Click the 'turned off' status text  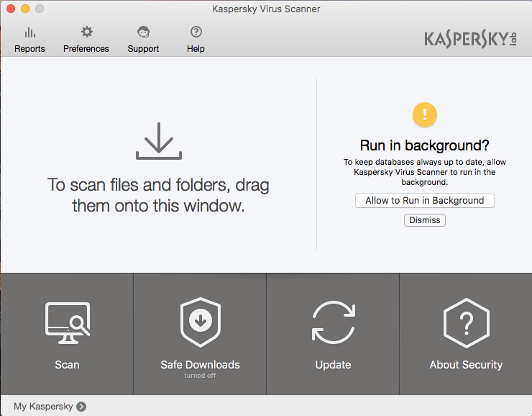(200, 376)
